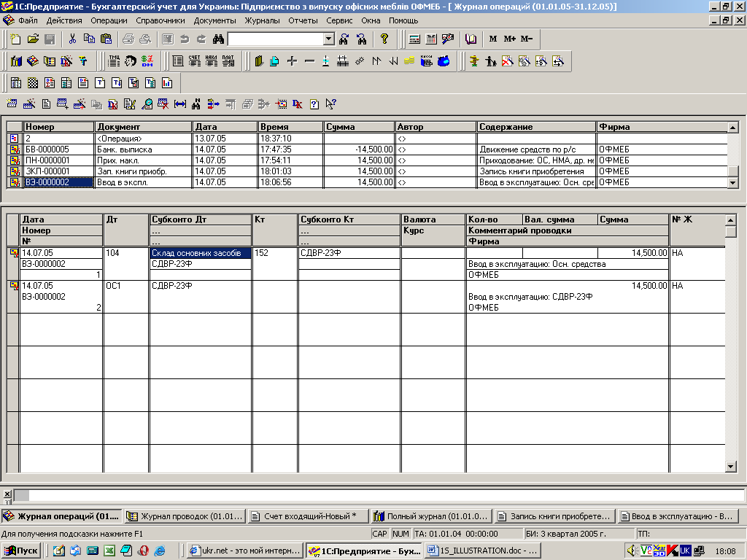This screenshot has width=747, height=560.
Task: Click the Касса cash register icon
Action: click(426, 61)
